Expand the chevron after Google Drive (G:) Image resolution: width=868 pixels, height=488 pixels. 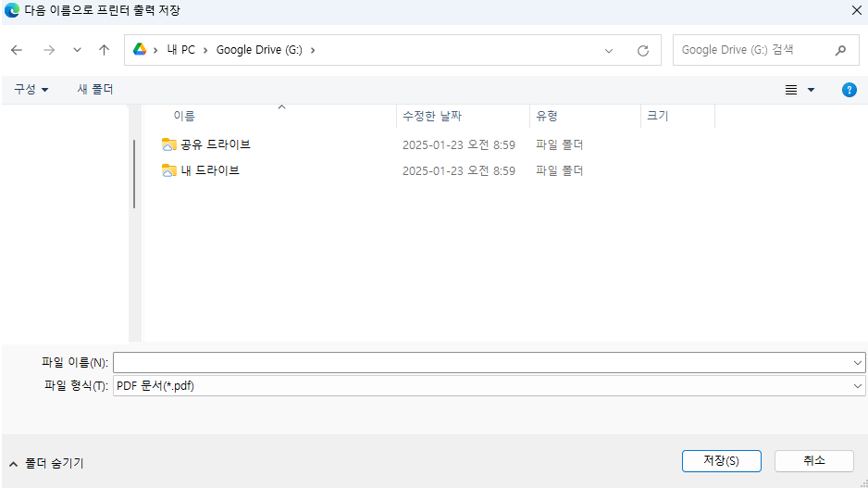[313, 50]
